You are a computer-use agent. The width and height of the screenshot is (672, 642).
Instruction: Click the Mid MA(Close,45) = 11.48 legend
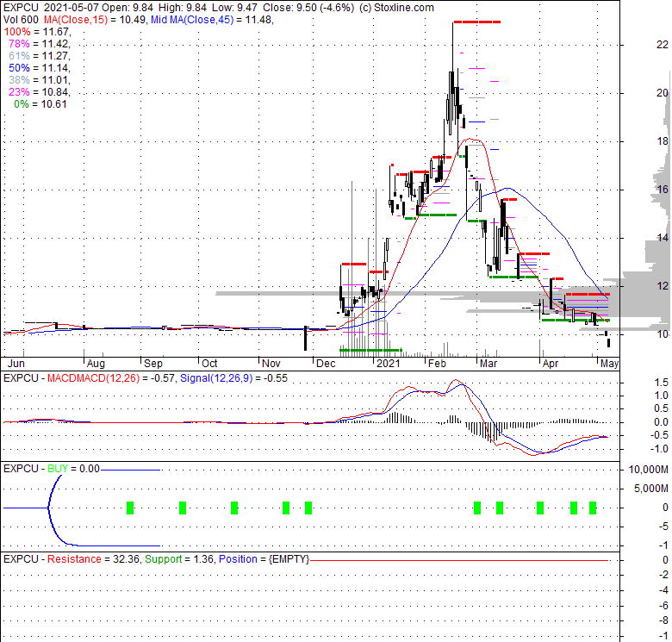pyautogui.click(x=212, y=20)
